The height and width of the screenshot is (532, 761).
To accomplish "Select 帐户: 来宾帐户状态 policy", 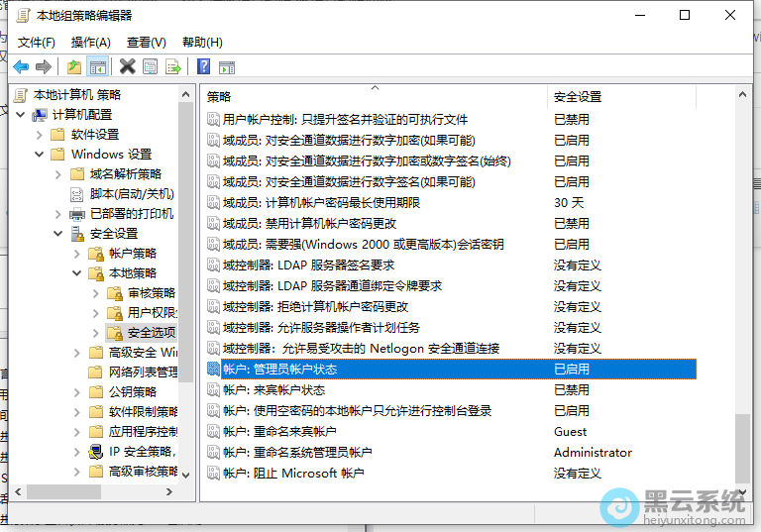I will pyautogui.click(x=273, y=390).
